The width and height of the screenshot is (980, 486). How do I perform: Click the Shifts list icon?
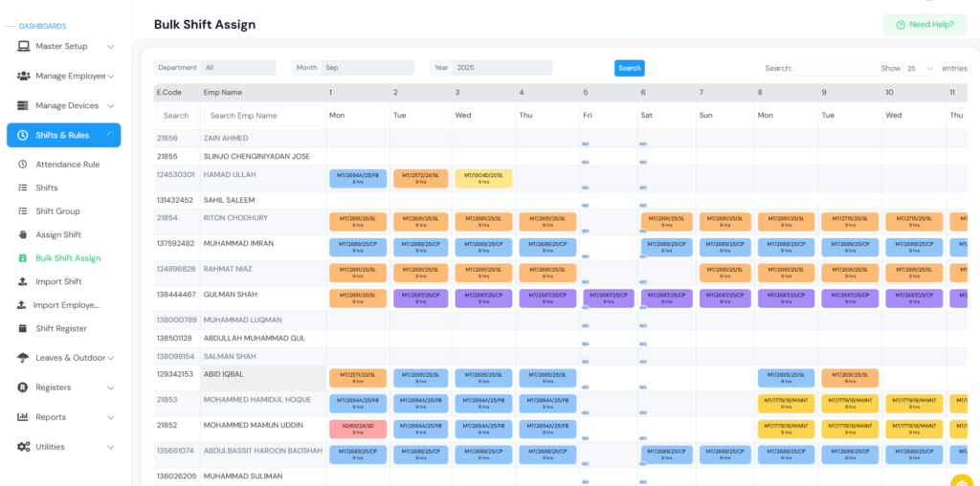pyautogui.click(x=23, y=188)
